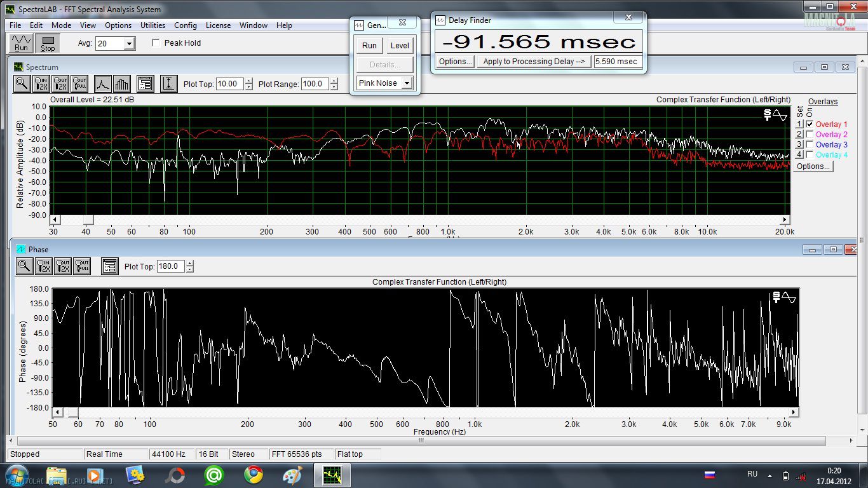Screen dimensions: 868x488
Task: Open the View menu
Action: point(88,25)
